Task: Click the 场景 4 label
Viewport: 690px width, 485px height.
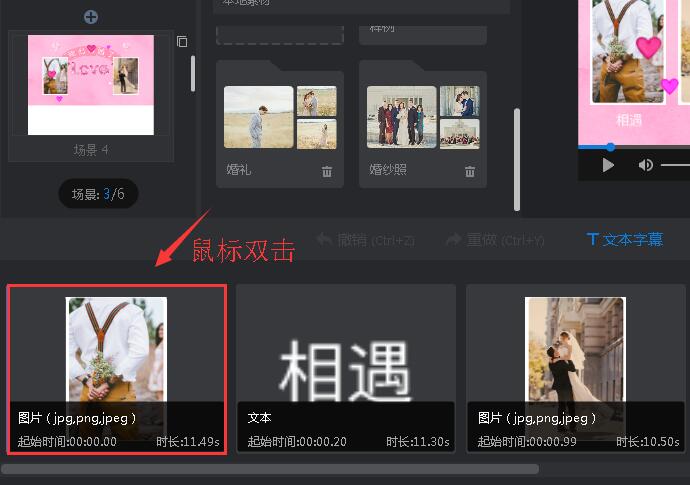Action: (91, 150)
